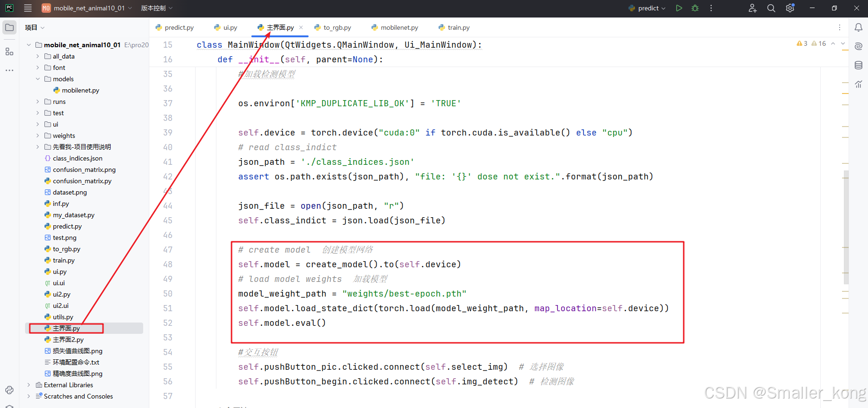Viewport: 868px width, 408px height.
Task: Expand the all_data folder
Action: coord(38,56)
